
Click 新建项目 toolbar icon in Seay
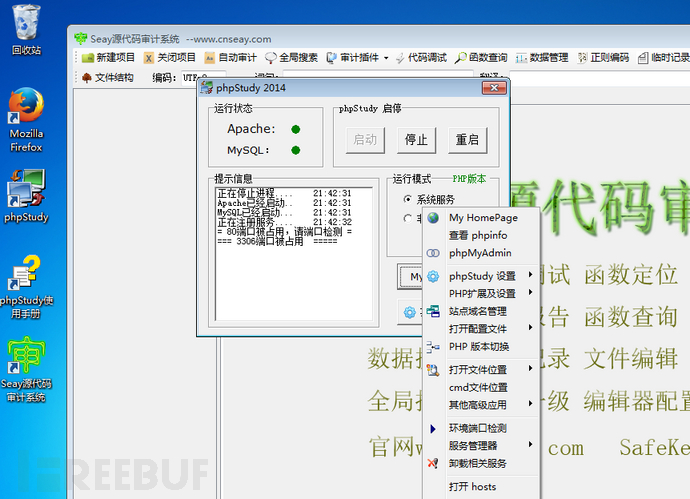88,58
